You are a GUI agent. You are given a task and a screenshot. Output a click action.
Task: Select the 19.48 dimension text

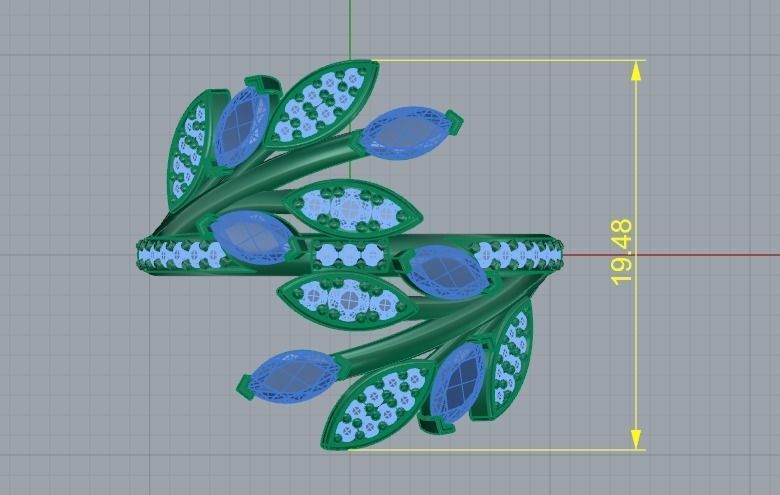point(621,252)
